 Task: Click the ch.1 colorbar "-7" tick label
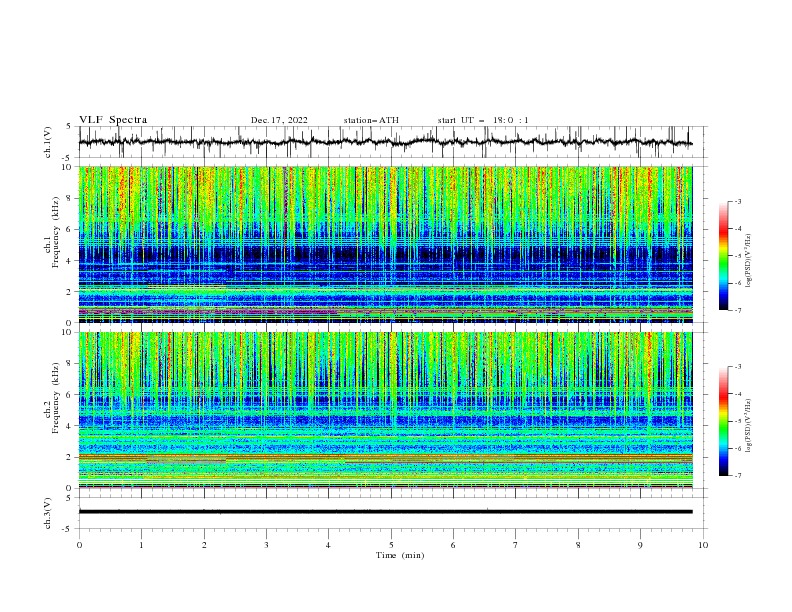point(738,311)
